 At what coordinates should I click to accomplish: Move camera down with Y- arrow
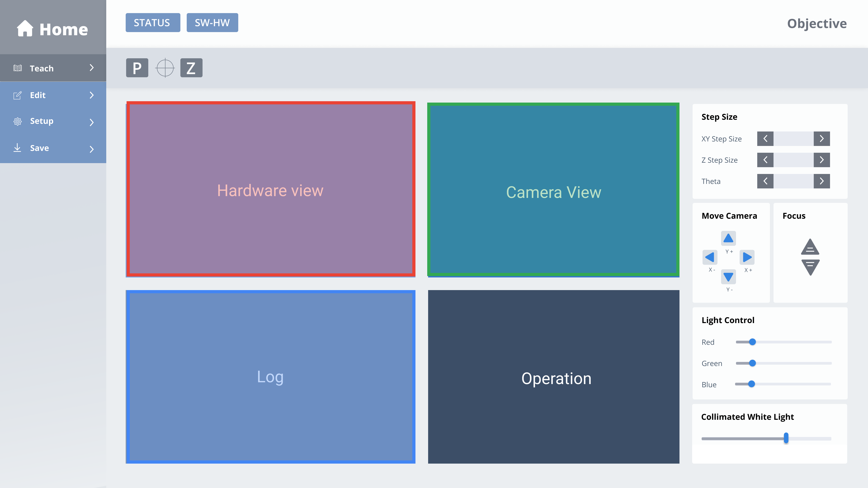(x=728, y=277)
